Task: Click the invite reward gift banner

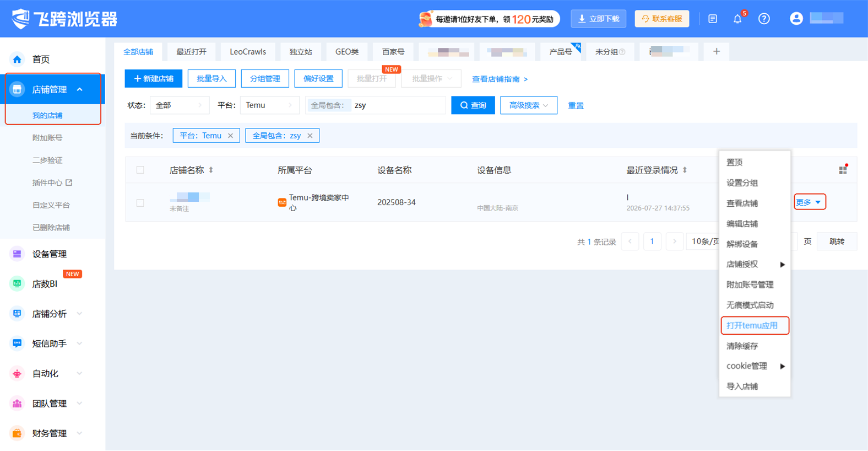Action: [489, 19]
